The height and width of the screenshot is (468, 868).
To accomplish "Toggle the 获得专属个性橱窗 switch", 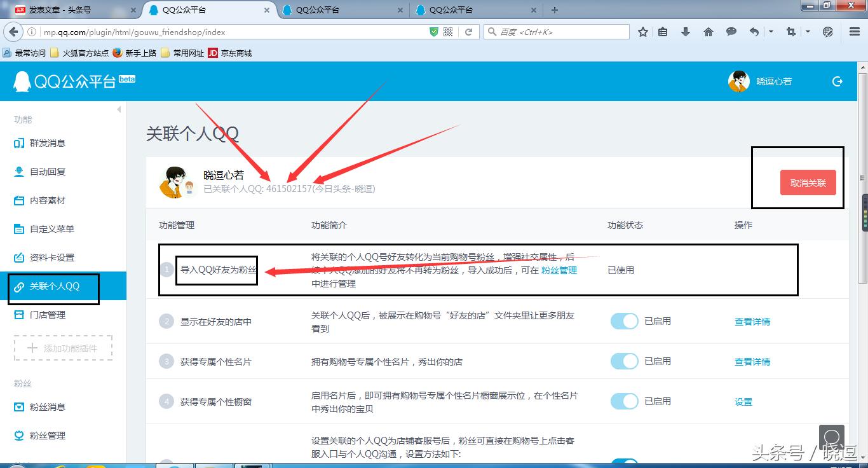I will (624, 401).
